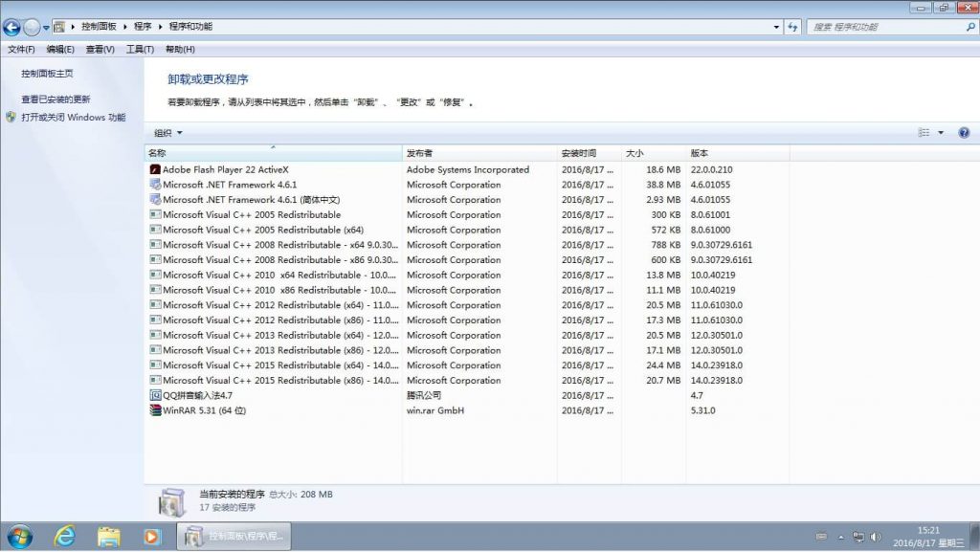Viewport: 980px width, 552px height.
Task: Click the WinRAR 5.31 books icon
Action: (156, 410)
